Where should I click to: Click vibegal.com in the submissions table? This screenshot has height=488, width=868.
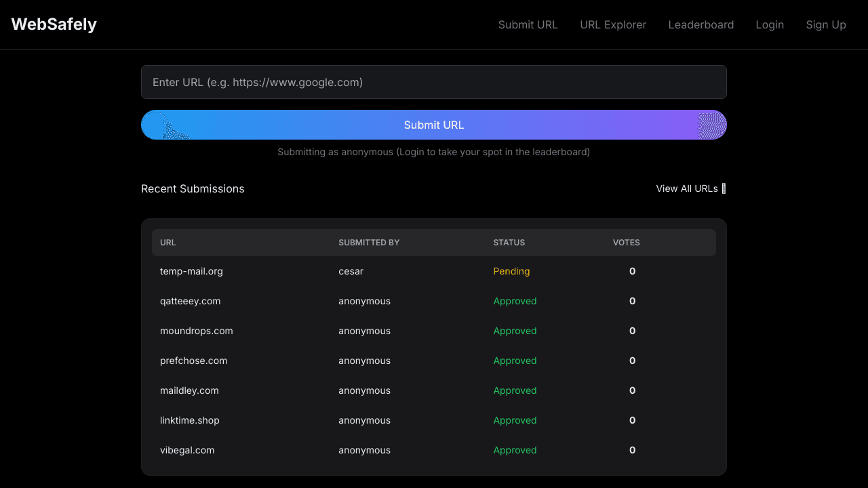coord(187,450)
